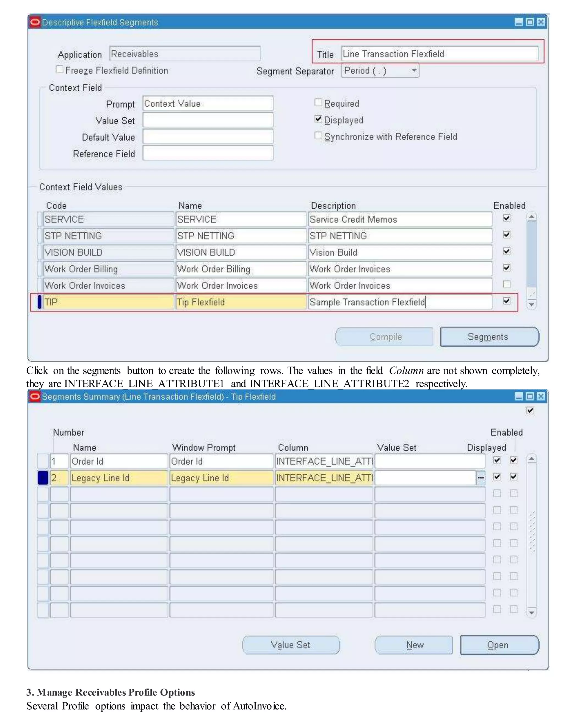Image resolution: width=563 pixels, height=728 pixels.
Task: Toggle Enabled checkbox for Work Order Billing row
Action: 506,268
